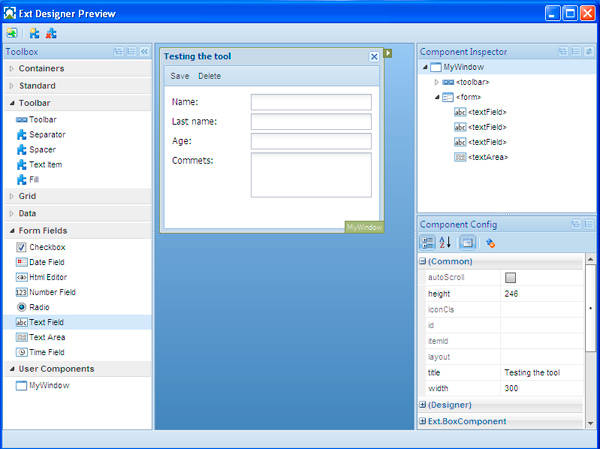Viewport: 600px width, 449px height.
Task: Expand the Ext.BoxComponent property group
Action: (422, 421)
